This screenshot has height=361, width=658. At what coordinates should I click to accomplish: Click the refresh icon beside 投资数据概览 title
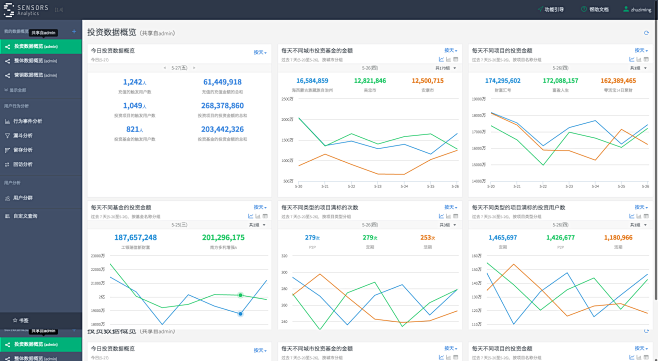point(646,33)
